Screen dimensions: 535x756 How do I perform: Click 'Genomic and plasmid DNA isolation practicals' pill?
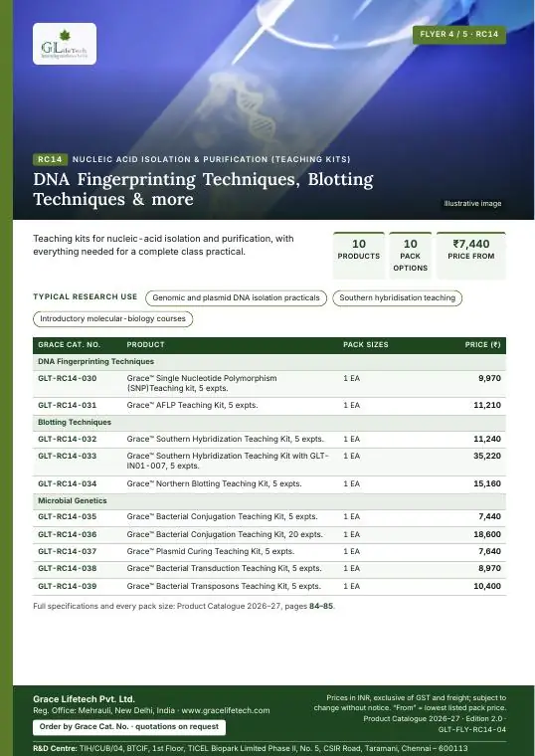tap(236, 298)
